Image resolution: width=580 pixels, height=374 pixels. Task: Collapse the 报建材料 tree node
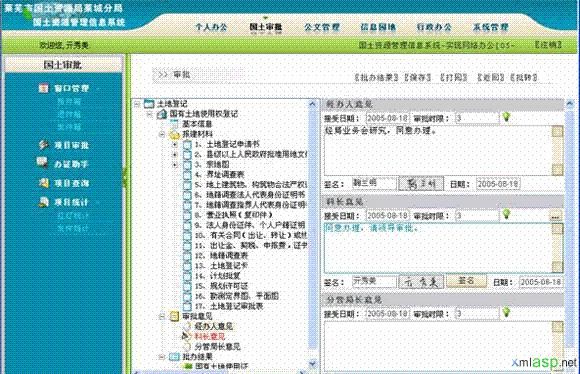162,134
